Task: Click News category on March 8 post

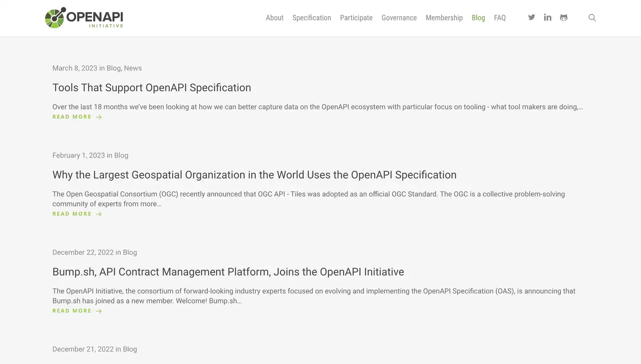Action: 133,68
